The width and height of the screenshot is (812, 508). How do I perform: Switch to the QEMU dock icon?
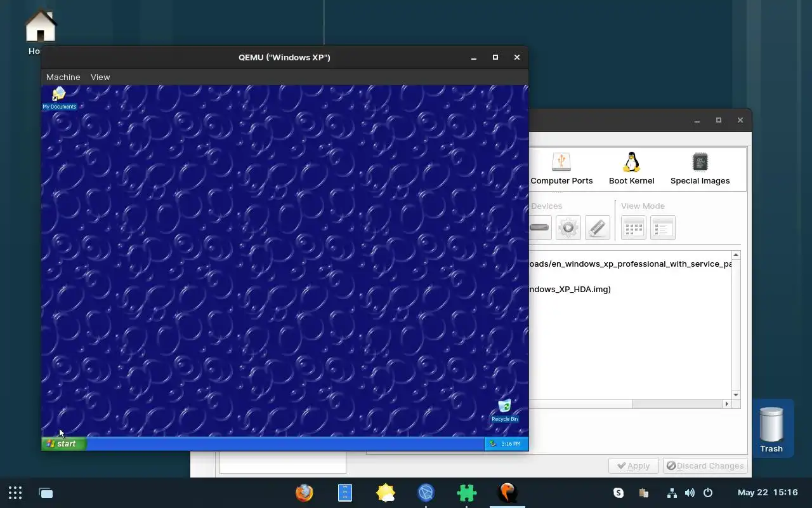[507, 493]
